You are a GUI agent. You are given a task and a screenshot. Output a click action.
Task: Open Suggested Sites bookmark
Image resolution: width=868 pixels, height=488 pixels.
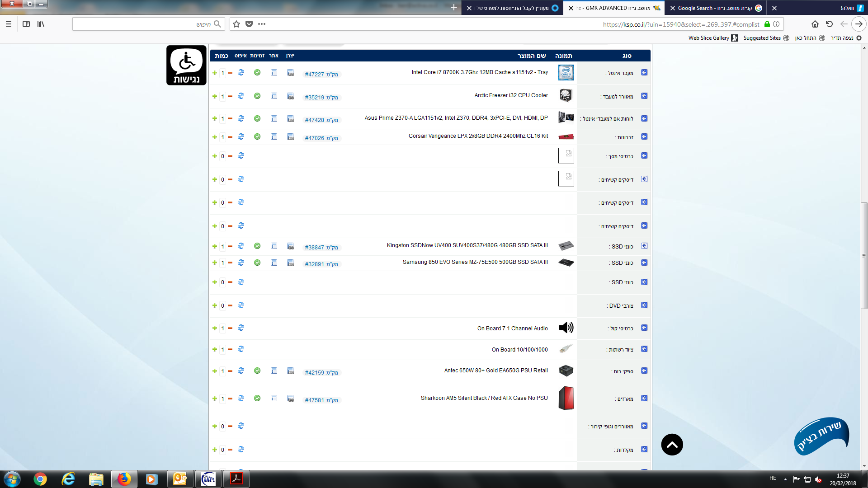point(766,38)
